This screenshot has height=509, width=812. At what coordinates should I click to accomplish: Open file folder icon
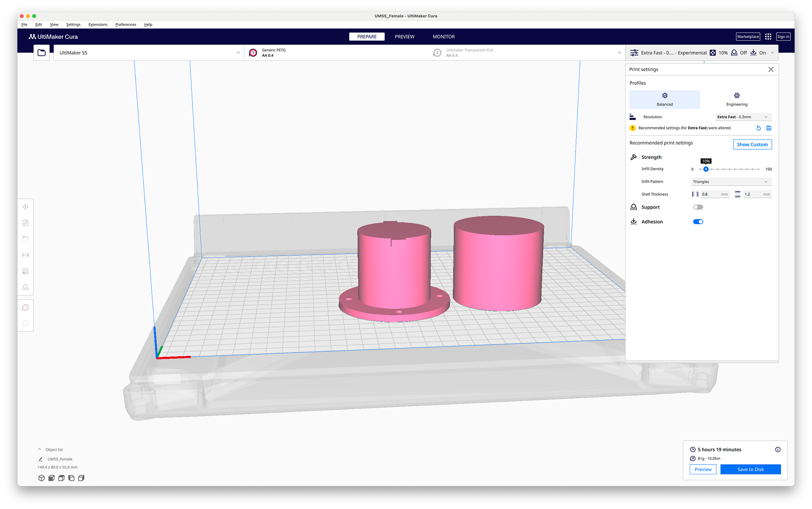click(x=41, y=53)
